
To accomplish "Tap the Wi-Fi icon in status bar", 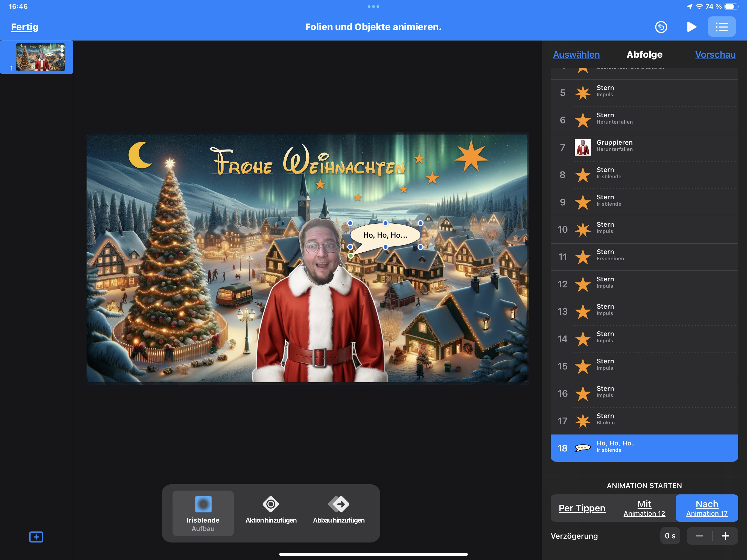I will tap(699, 6).
